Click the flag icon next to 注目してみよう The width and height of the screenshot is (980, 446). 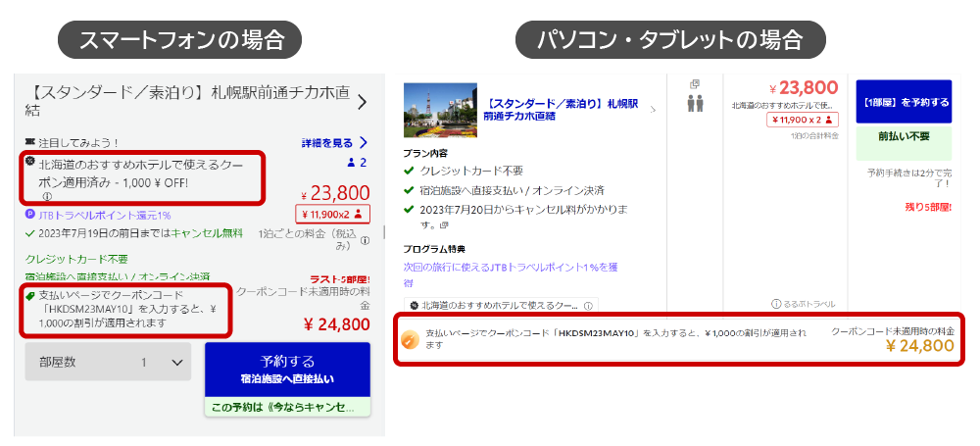28,141
